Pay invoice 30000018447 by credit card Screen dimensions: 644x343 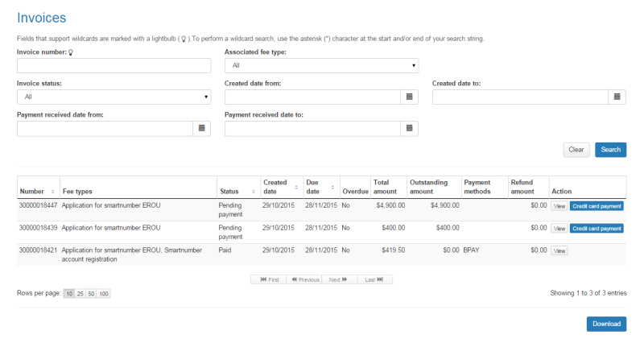tap(597, 206)
